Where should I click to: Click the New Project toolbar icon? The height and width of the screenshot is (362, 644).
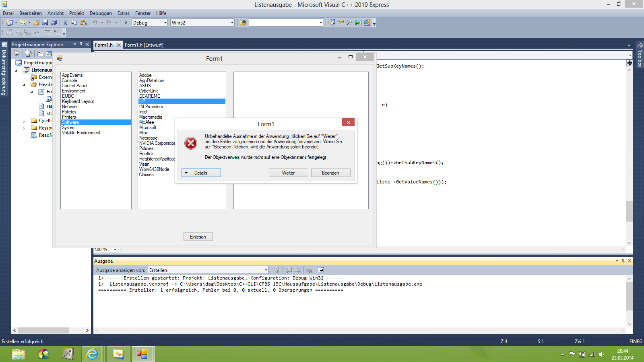click(x=10, y=23)
